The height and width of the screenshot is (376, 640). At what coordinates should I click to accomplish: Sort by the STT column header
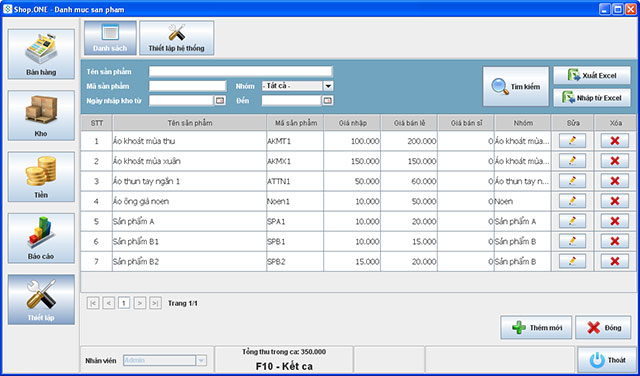click(97, 123)
